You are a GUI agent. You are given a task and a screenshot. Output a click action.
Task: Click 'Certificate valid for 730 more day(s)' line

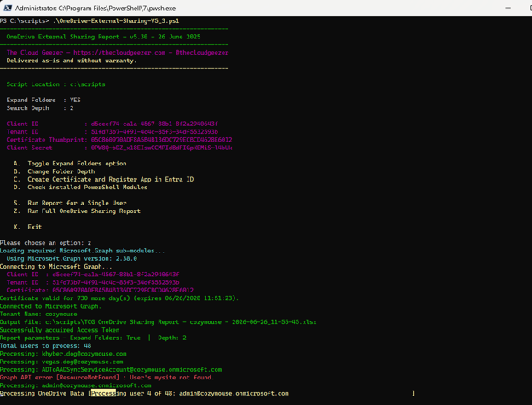[119, 298]
